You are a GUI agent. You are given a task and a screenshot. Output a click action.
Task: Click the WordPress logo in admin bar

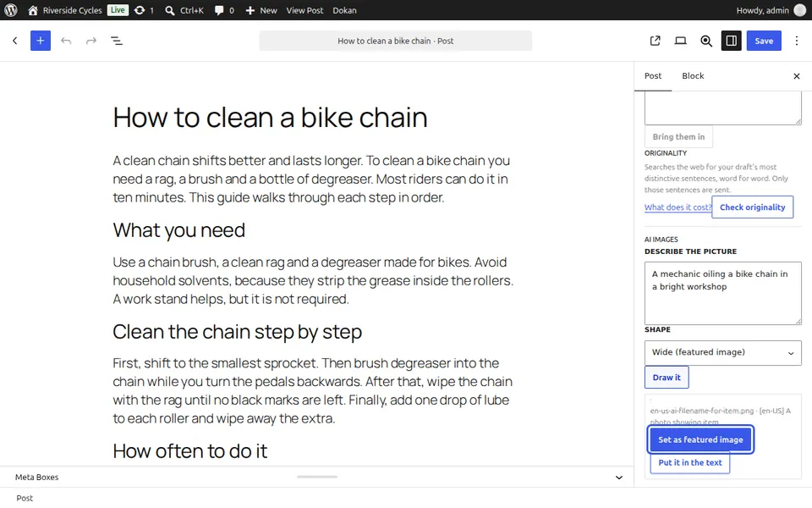coord(11,10)
